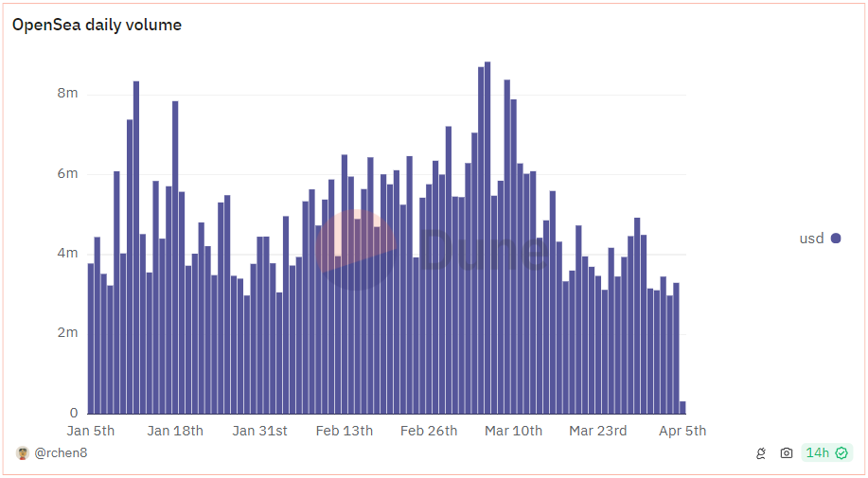Toggle the usd series legend dot

(x=836, y=239)
